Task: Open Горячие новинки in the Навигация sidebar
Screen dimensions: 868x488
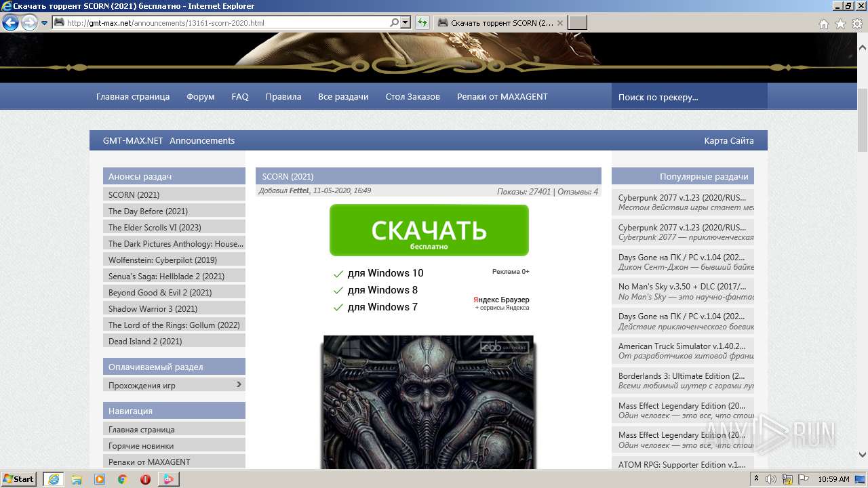Action: 174,445
